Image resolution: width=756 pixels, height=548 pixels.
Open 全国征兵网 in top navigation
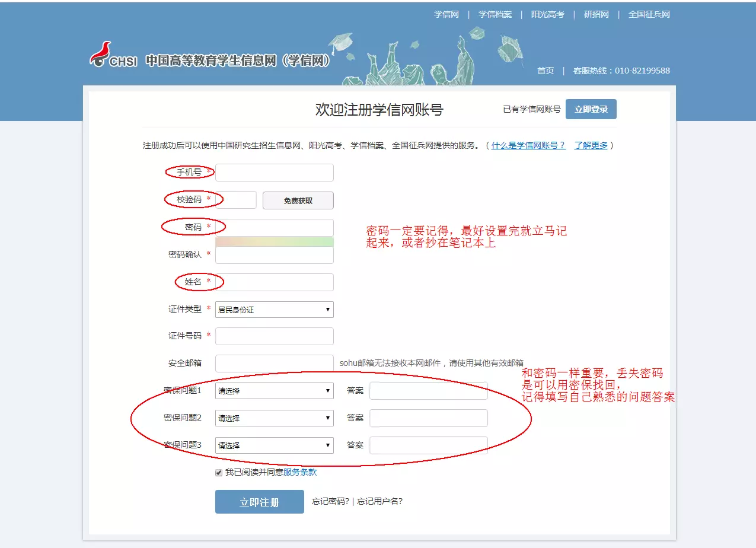(649, 14)
